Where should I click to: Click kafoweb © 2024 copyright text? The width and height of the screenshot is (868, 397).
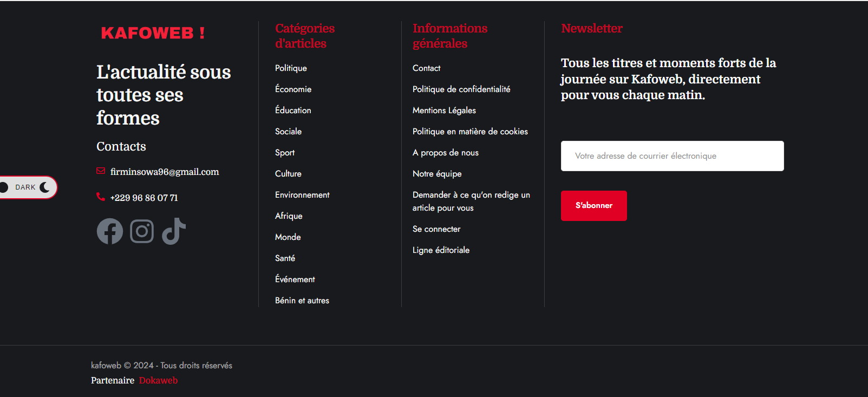pos(161,366)
